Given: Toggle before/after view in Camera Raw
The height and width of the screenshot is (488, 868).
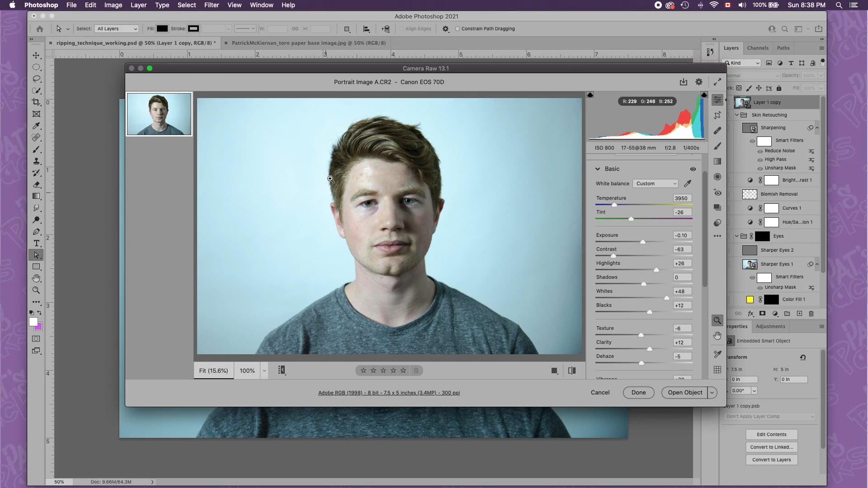Looking at the screenshot, I should [x=572, y=371].
